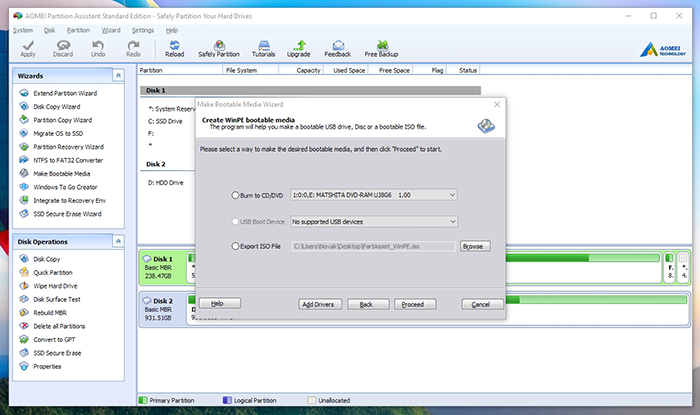The width and height of the screenshot is (700, 415).
Task: Open the USB devices dropdown
Action: coord(374,221)
